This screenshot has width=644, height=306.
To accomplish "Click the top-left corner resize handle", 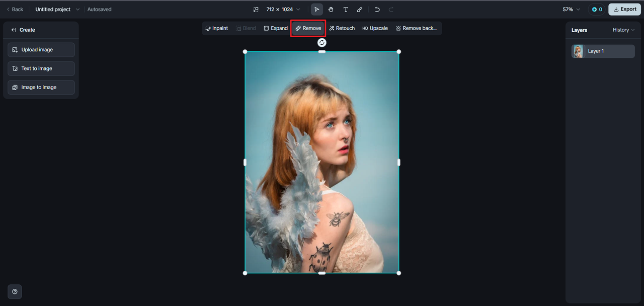I will tap(245, 52).
